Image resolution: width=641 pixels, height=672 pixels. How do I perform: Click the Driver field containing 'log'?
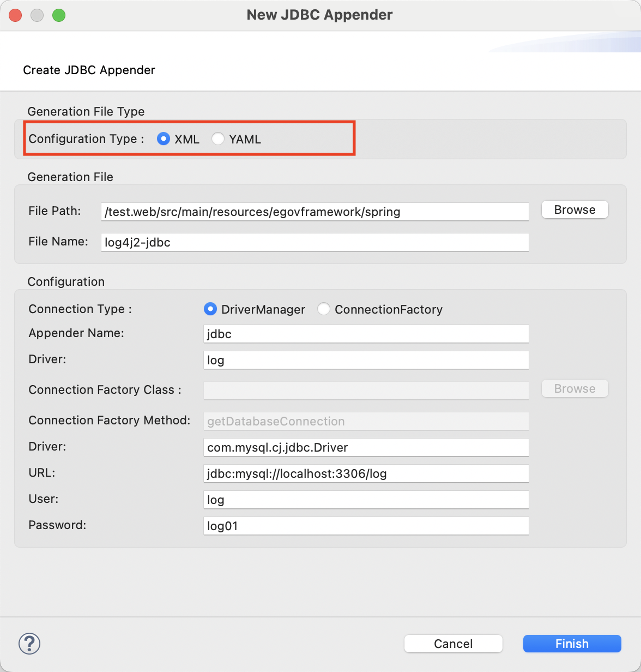pos(366,360)
